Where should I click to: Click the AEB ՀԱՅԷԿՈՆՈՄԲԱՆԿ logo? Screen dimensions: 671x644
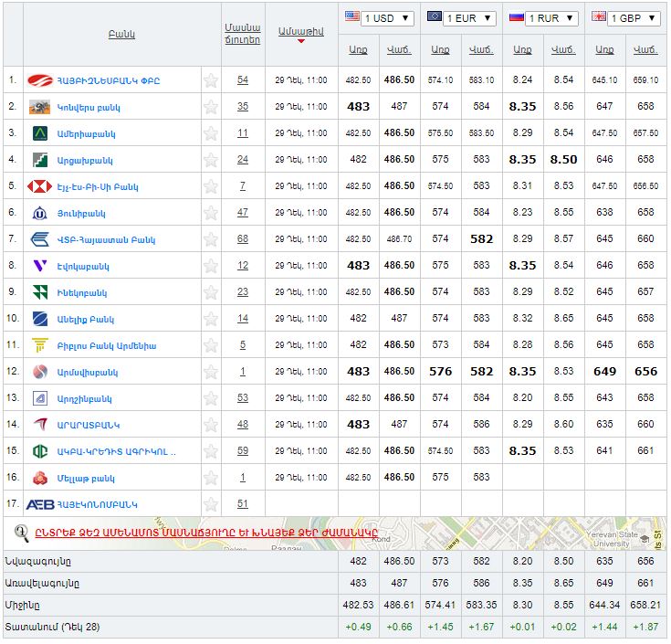pos(40,504)
